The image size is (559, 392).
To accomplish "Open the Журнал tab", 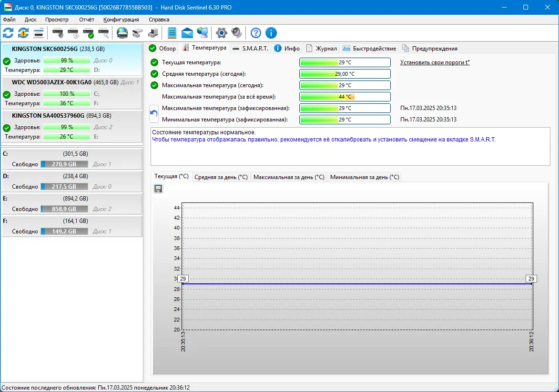I will click(x=324, y=48).
